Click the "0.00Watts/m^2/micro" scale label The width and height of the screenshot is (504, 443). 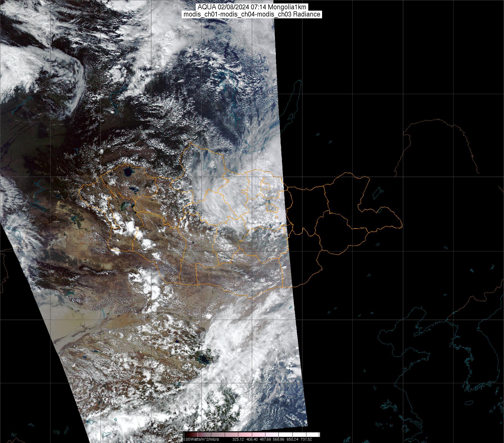pos(201,439)
